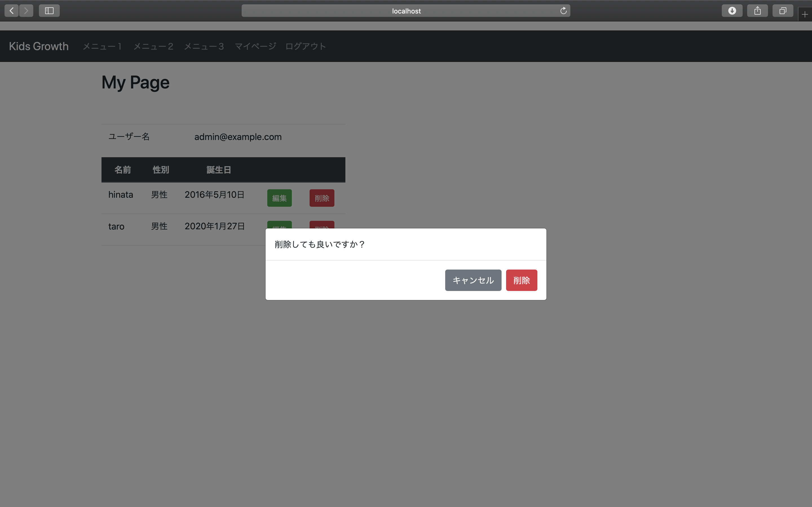
Task: Click the Kids Growth site title
Action: [39, 46]
